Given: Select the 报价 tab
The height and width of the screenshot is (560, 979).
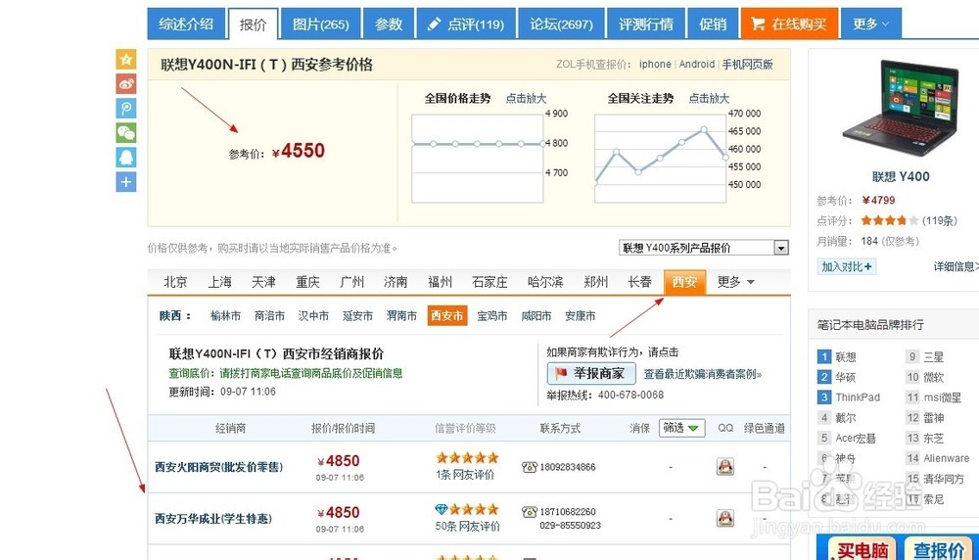Looking at the screenshot, I should pyautogui.click(x=253, y=24).
